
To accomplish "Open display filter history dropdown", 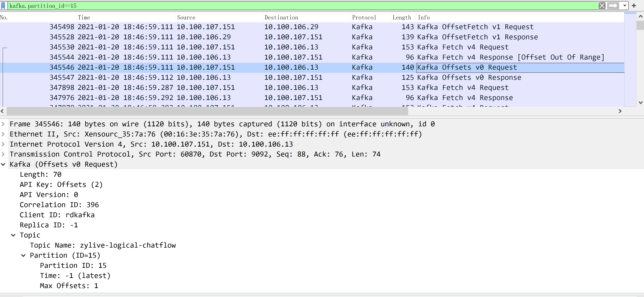I will tap(624, 6).
